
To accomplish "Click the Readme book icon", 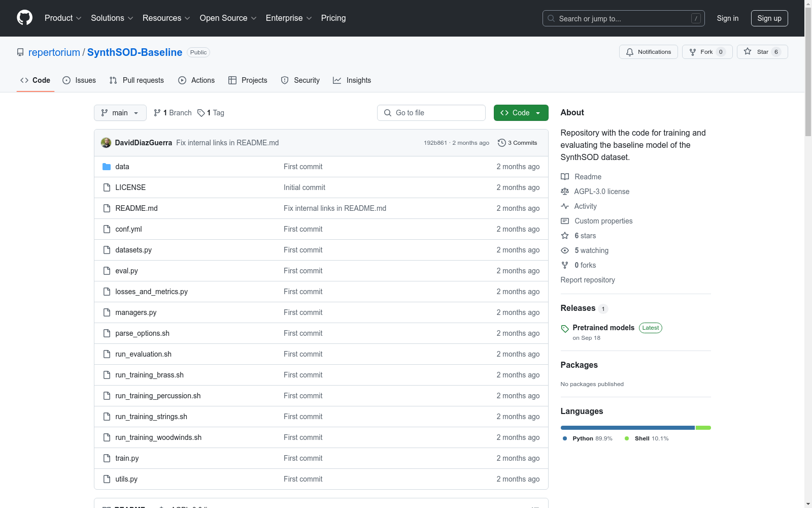I will click(x=565, y=177).
